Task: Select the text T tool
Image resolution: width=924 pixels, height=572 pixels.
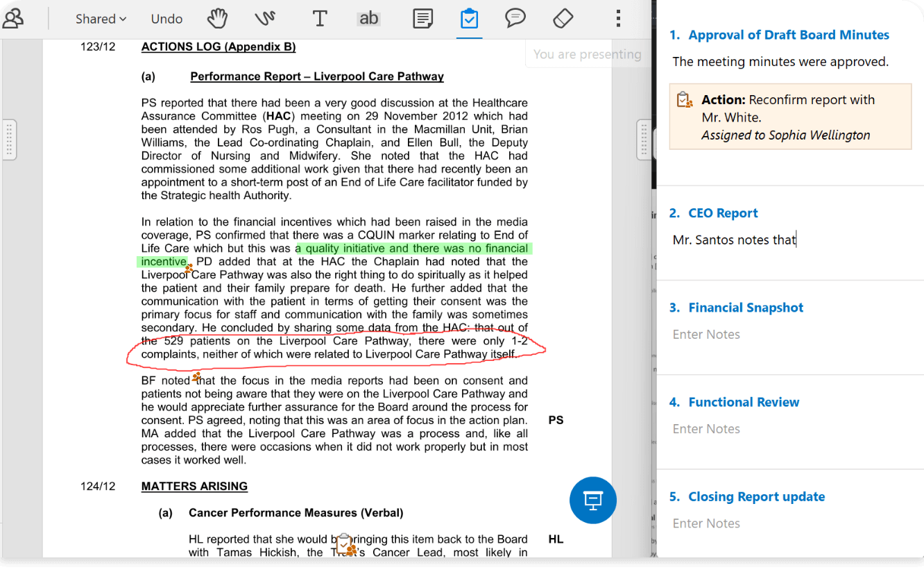Action: coord(319,18)
